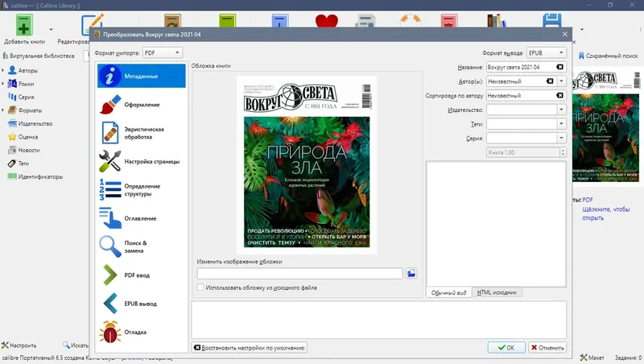Viewport: 644px width, 364px height.
Task: Clear the title field with X icon
Action: 559,67
